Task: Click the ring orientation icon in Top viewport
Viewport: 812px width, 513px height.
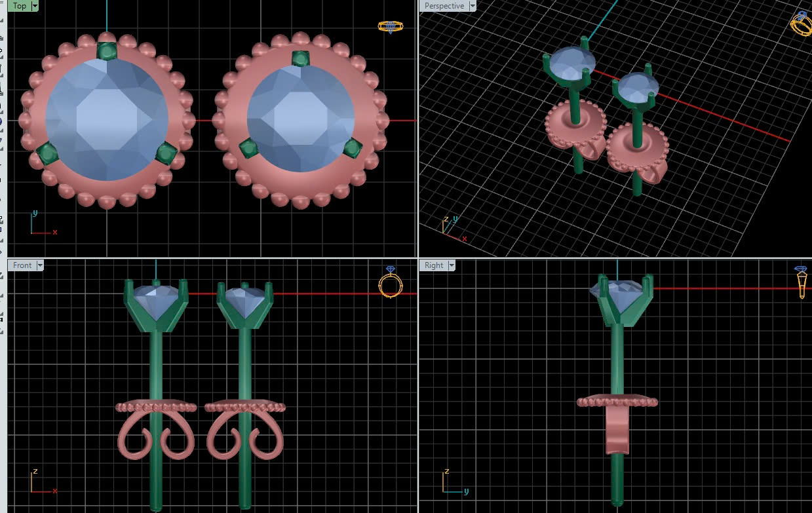Action: (391, 27)
